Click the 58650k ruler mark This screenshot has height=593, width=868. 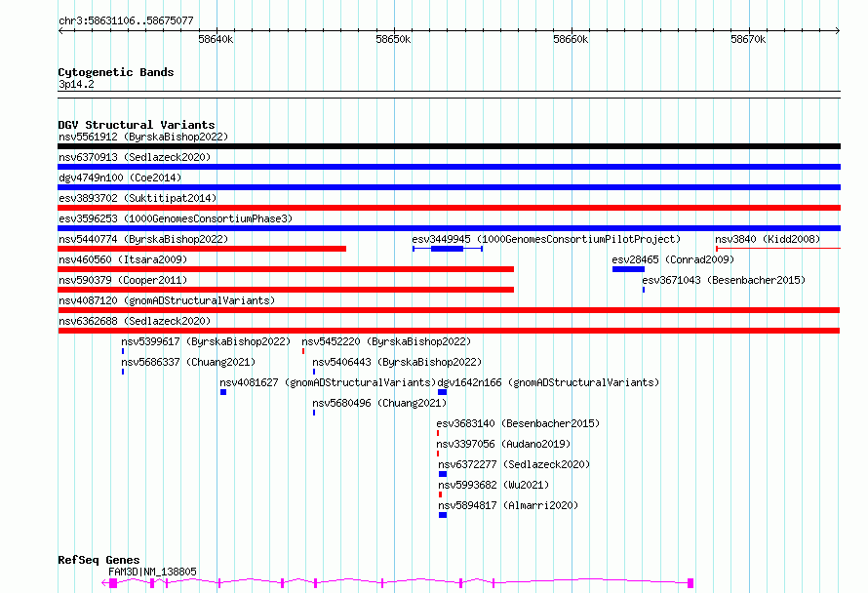[x=393, y=39]
